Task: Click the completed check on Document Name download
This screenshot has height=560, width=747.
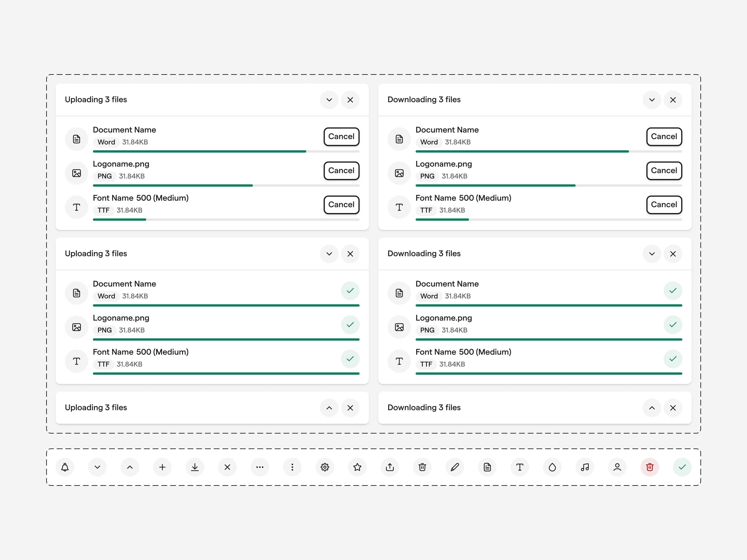Action: coord(673,291)
